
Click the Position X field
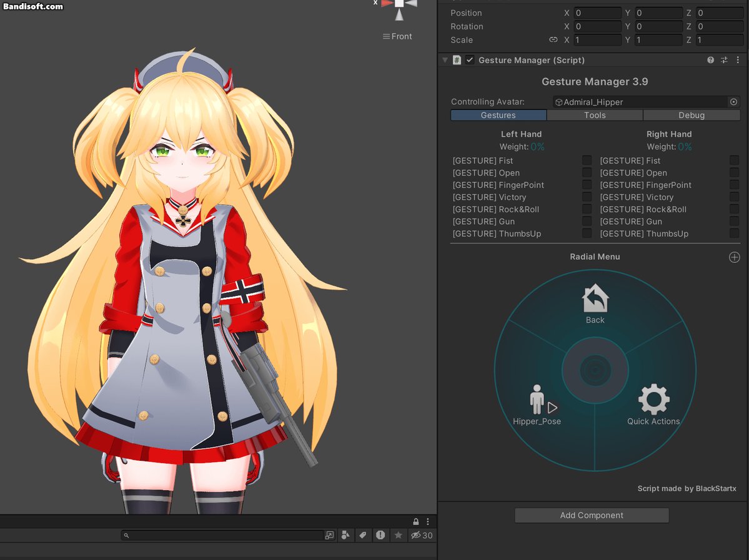pyautogui.click(x=597, y=13)
